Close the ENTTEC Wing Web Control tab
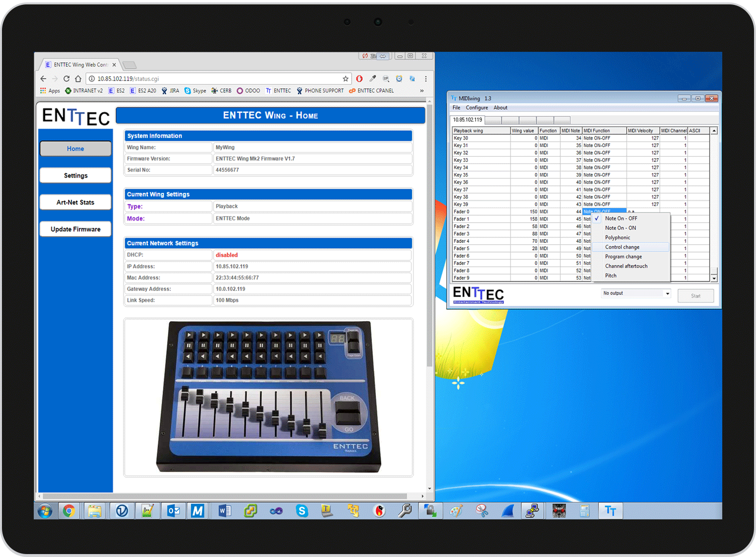Image resolution: width=756 pixels, height=557 pixels. (x=114, y=64)
